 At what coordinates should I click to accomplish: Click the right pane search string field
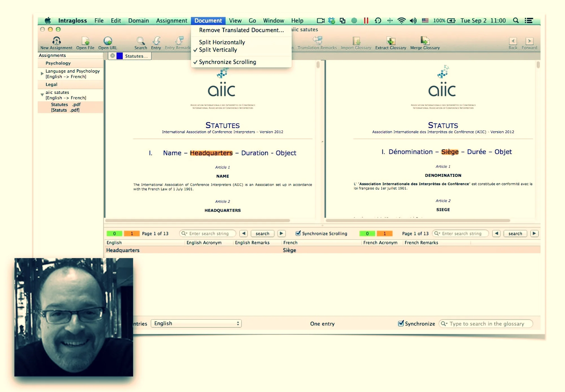tap(460, 234)
